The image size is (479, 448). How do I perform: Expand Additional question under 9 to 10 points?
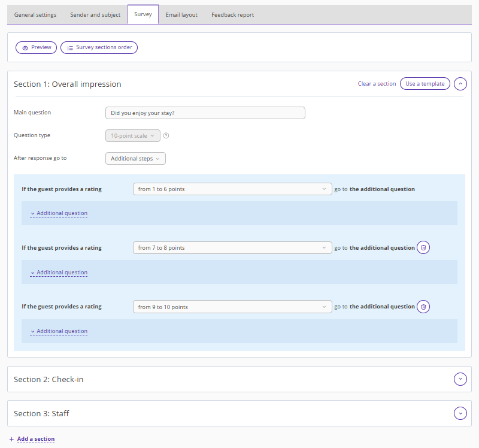click(59, 331)
